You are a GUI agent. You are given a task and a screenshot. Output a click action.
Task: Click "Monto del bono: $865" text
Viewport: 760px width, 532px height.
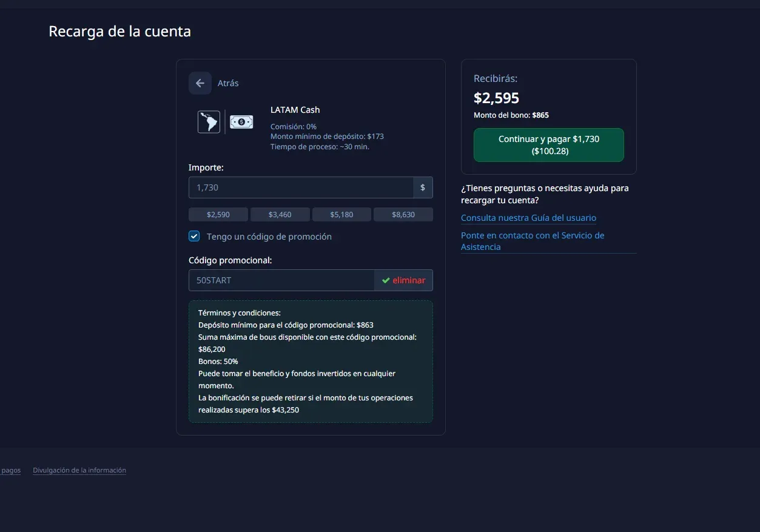[x=511, y=115]
